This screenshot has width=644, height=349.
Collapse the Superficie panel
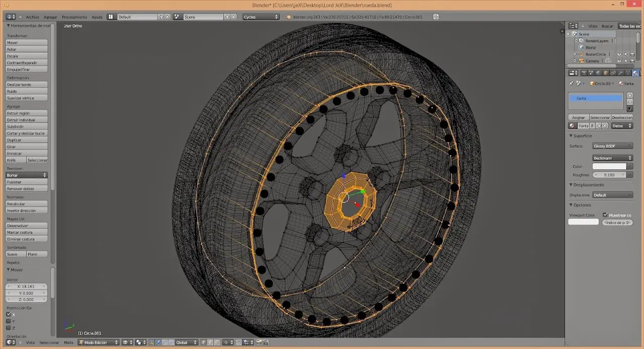pos(571,136)
